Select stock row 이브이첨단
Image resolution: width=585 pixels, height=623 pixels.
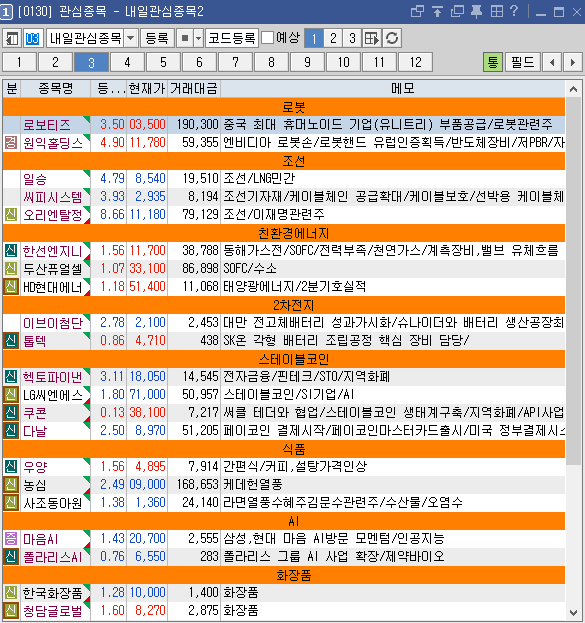pyautogui.click(x=284, y=323)
